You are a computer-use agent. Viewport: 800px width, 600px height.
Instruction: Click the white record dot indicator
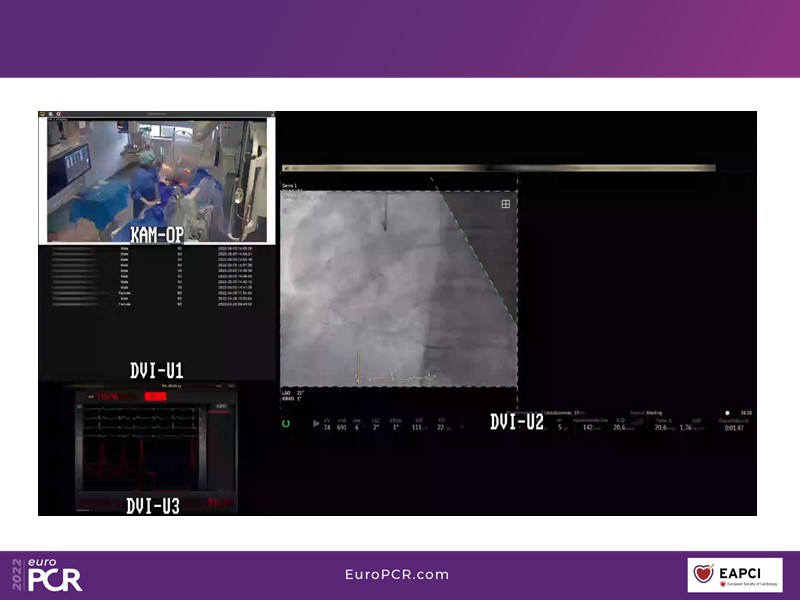[727, 412]
